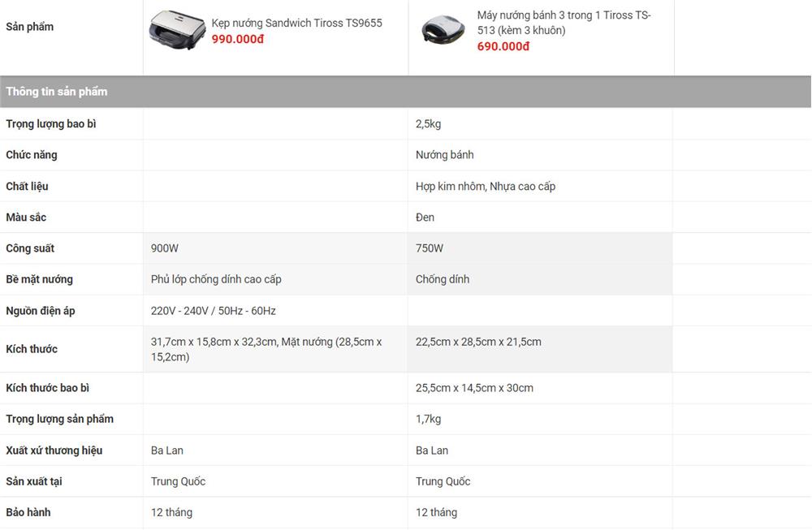Select the 25,5cm x 14,5cm x 30cm value
The image size is (812, 530).
(x=474, y=388)
